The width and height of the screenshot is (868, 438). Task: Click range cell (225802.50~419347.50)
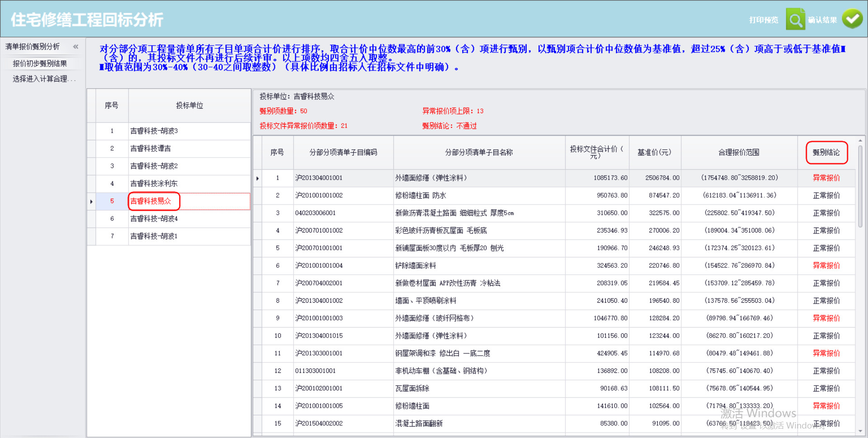tap(739, 213)
